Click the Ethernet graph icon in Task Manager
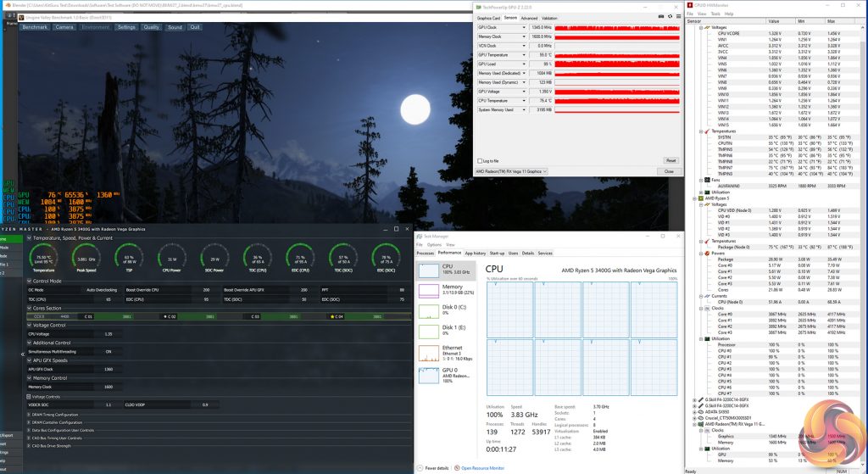 click(429, 353)
